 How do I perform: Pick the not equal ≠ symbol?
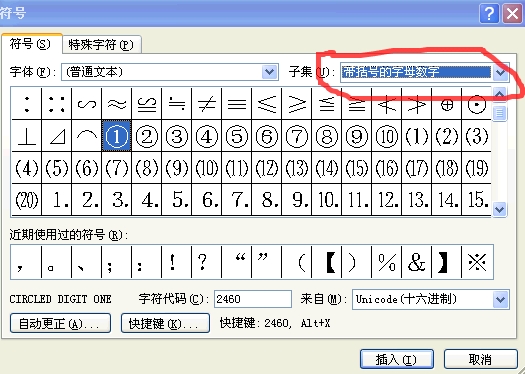tap(207, 104)
